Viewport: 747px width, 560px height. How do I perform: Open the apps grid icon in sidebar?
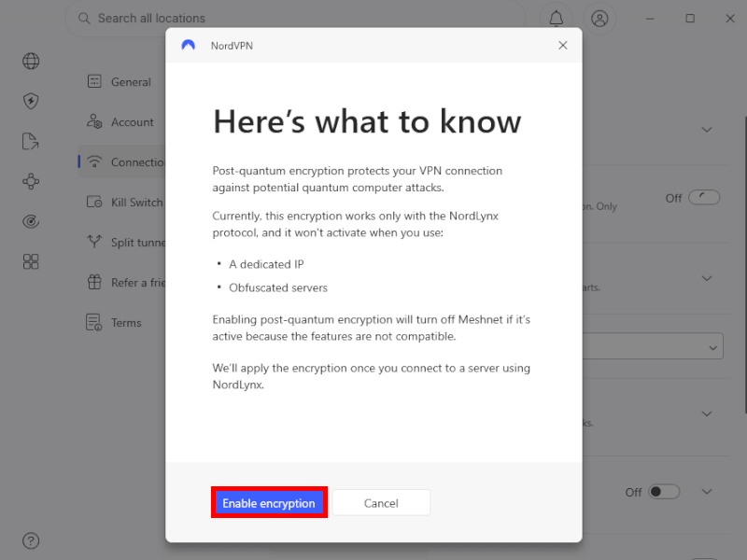tap(31, 261)
